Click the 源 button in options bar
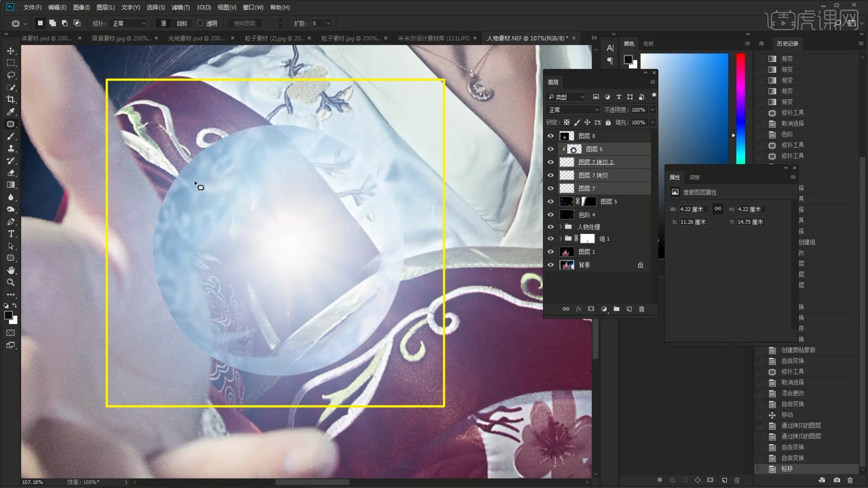 coord(163,23)
